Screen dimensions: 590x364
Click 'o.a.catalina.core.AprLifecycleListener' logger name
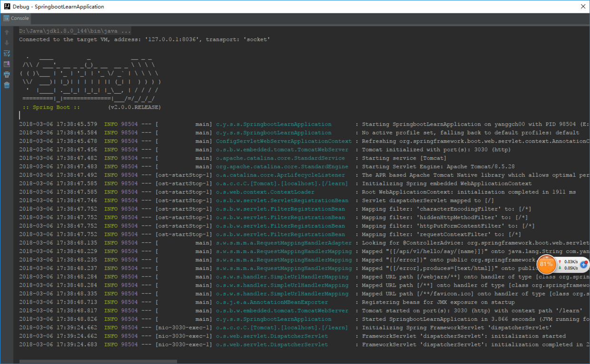(280, 175)
